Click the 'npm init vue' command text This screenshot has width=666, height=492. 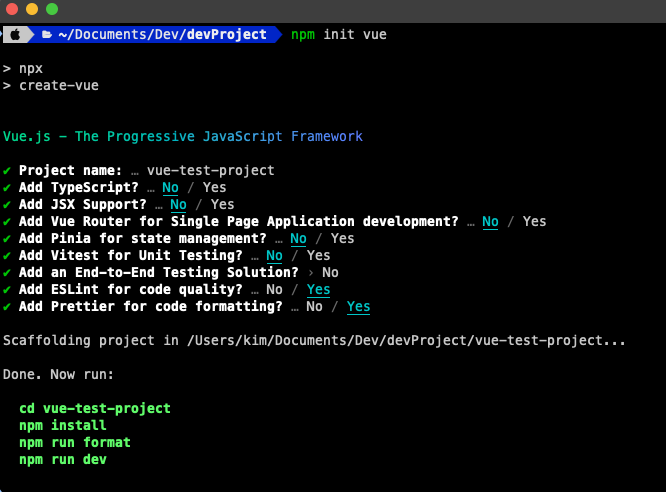point(339,34)
